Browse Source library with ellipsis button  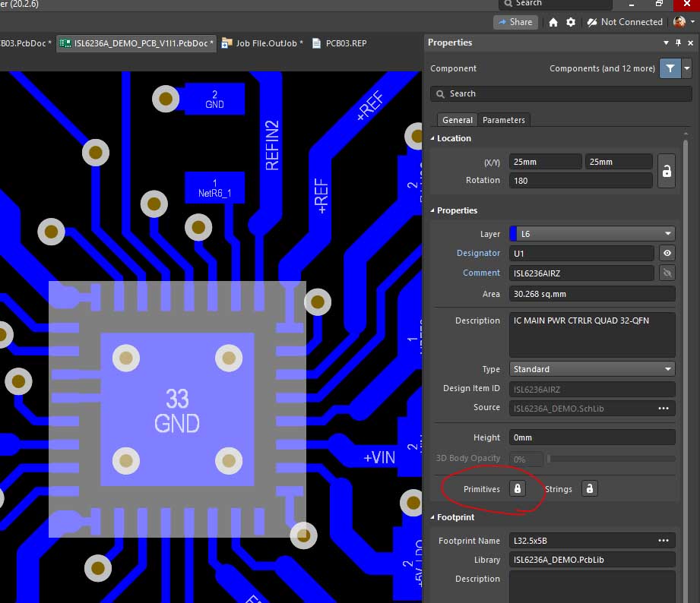pos(664,408)
